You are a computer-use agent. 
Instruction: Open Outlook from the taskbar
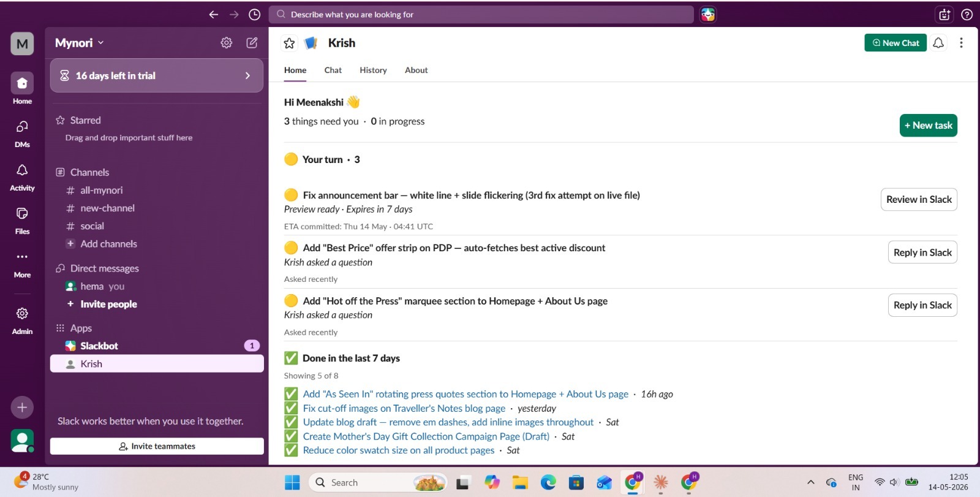605,482
